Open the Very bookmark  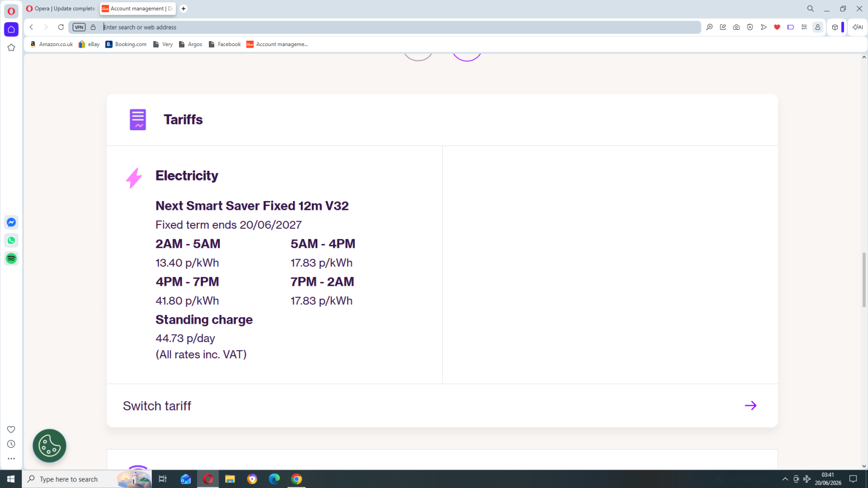click(x=163, y=44)
